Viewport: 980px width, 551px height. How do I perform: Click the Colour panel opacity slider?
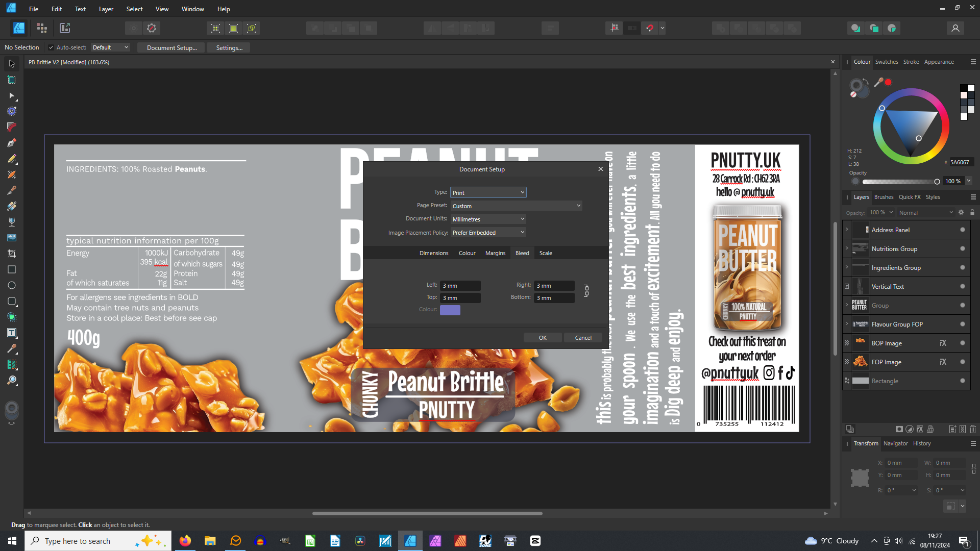pos(900,182)
